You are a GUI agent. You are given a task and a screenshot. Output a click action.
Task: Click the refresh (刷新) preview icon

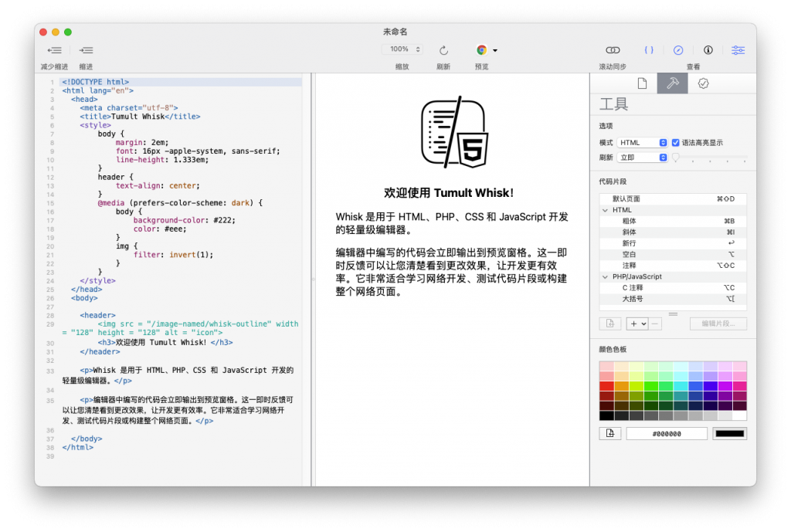443,50
